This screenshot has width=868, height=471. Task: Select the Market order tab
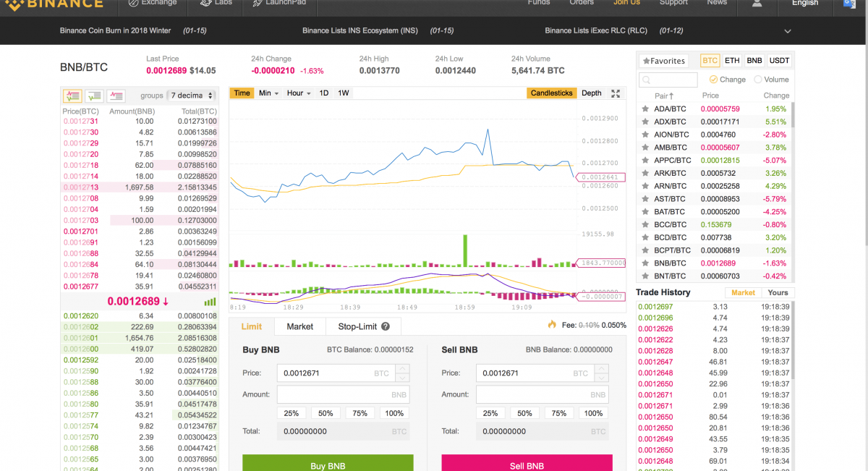[299, 326]
